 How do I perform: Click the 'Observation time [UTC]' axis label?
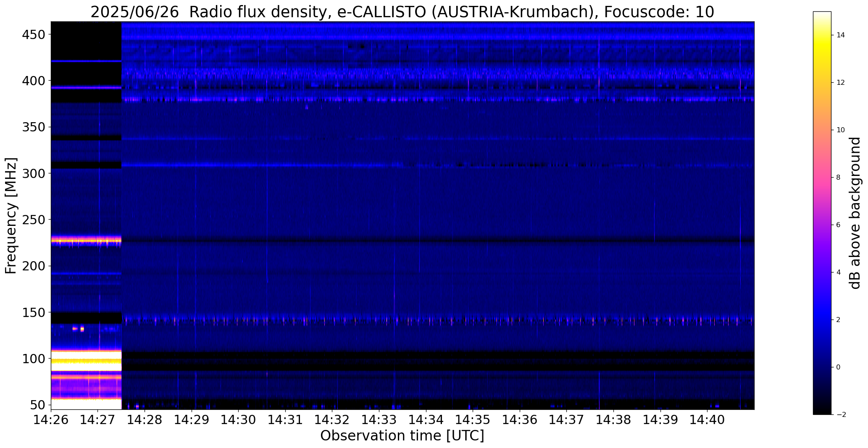click(402, 435)
